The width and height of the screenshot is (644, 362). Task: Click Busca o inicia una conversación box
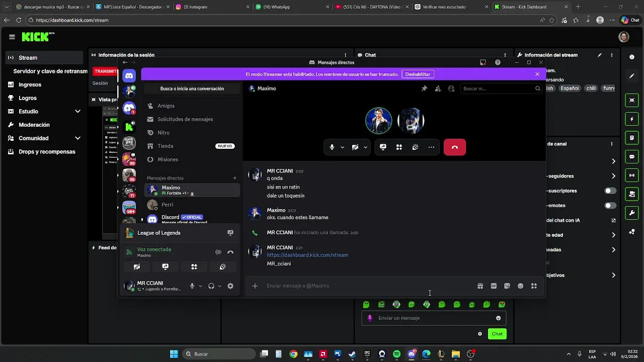click(192, 88)
